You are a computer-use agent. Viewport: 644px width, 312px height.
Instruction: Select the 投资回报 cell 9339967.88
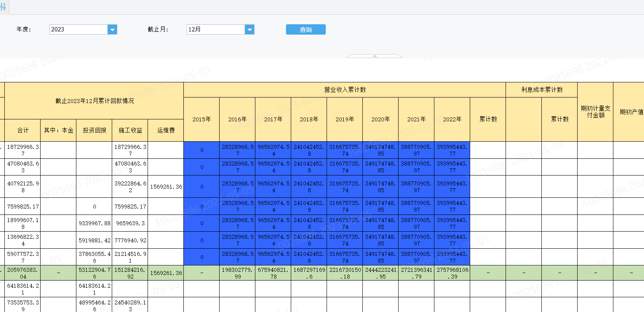(x=94, y=223)
